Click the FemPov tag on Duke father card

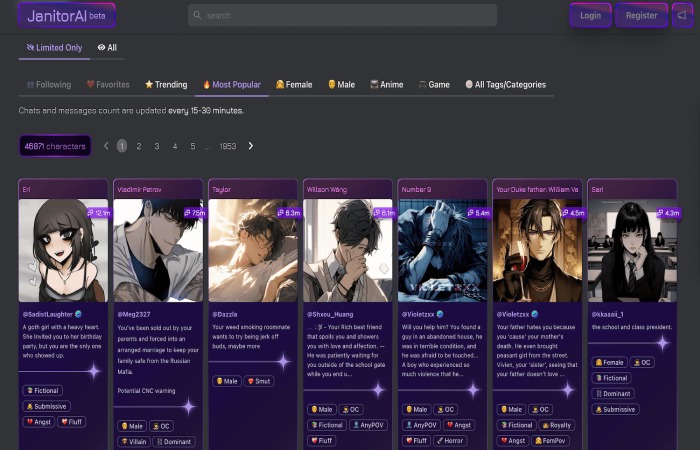tap(552, 441)
